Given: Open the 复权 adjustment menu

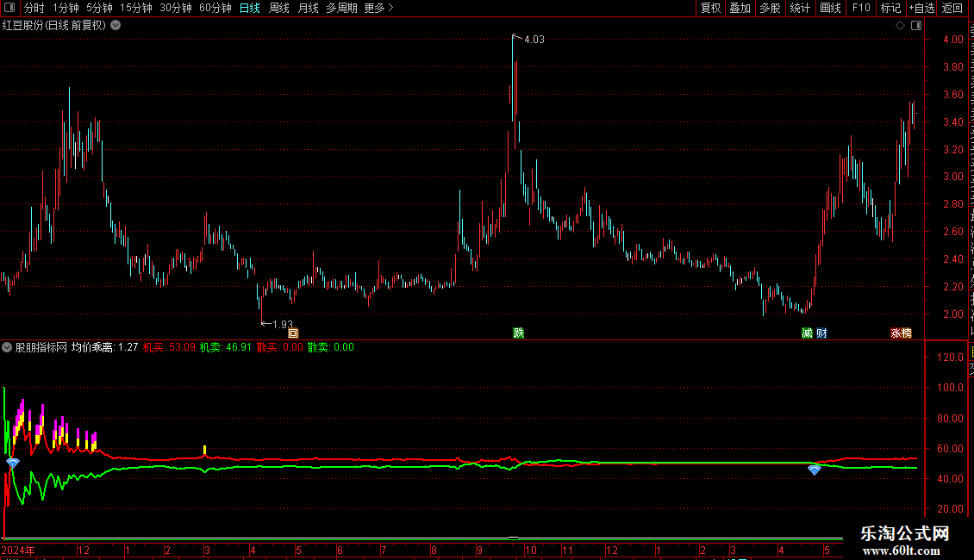Looking at the screenshot, I should (710, 8).
